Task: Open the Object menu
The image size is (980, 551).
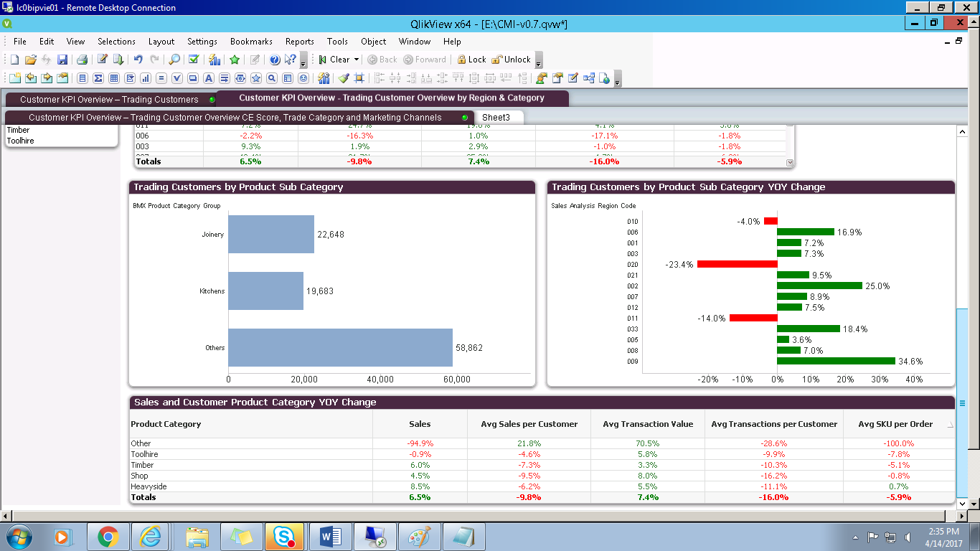Action: (374, 42)
